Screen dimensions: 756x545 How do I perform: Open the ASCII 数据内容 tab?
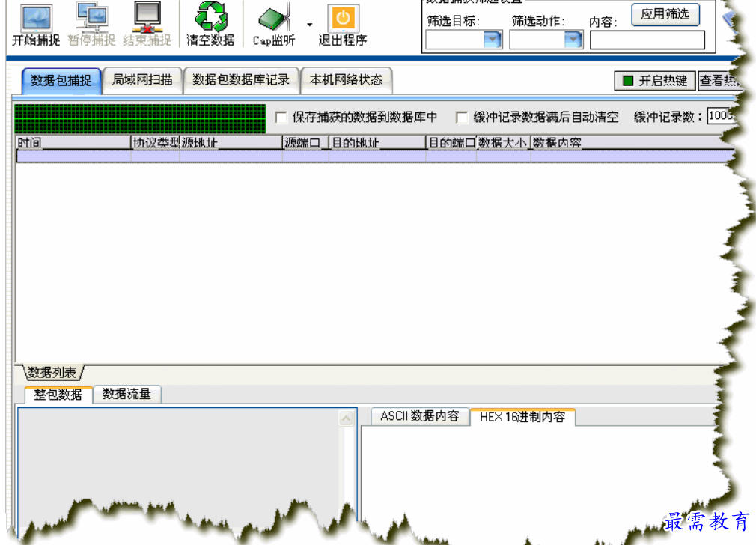point(419,416)
